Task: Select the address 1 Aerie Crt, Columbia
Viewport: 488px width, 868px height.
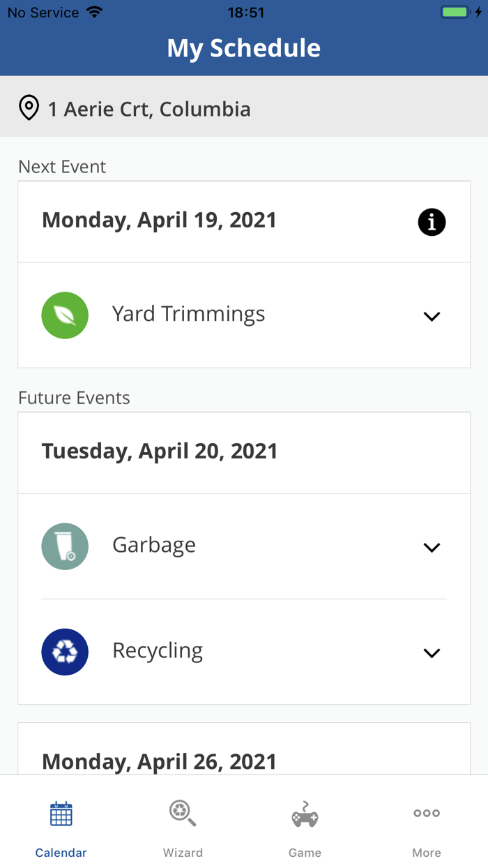Action: [x=148, y=108]
